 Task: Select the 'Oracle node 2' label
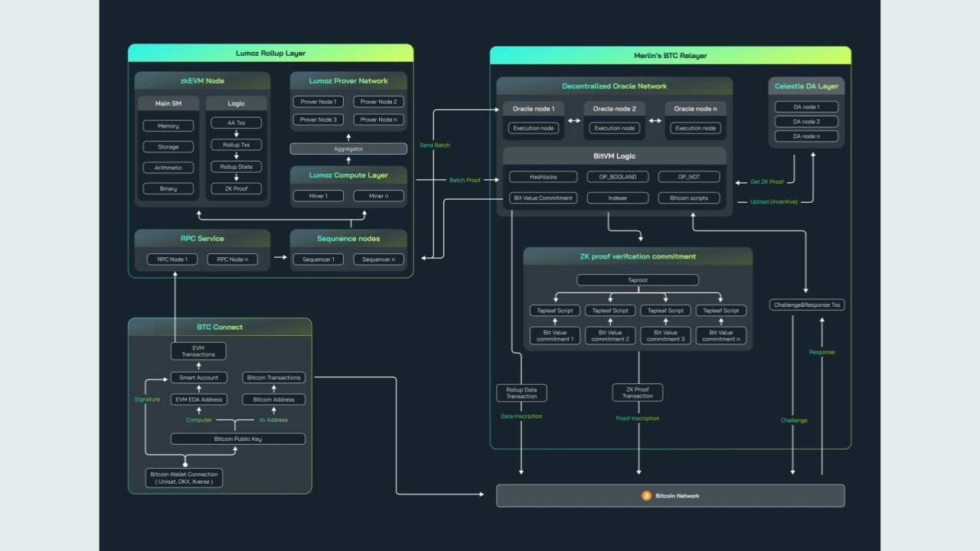(614, 109)
